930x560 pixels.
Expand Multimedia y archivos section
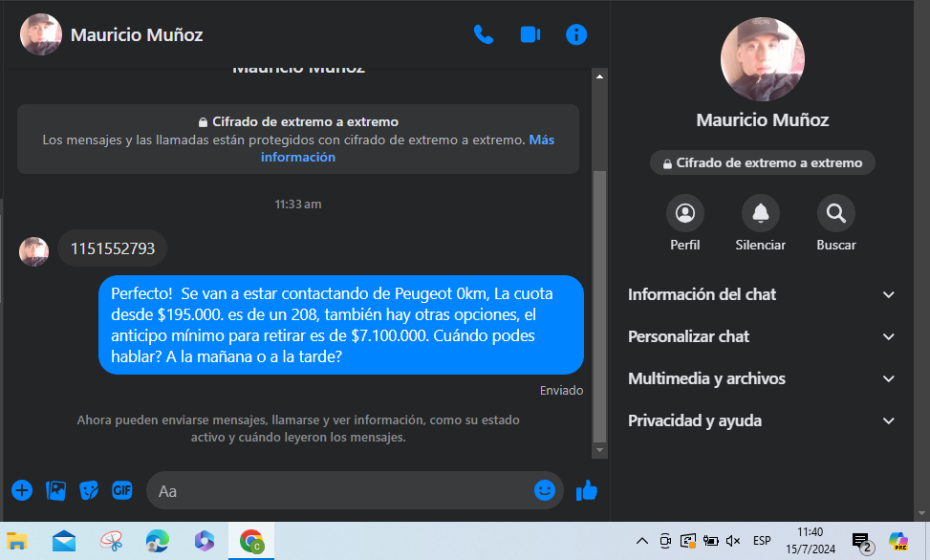(x=762, y=378)
